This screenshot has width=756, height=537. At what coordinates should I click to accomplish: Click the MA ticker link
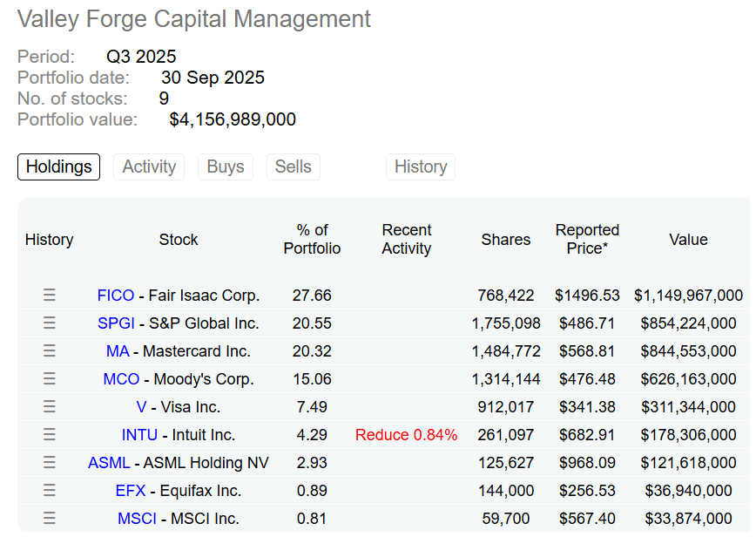coord(118,351)
